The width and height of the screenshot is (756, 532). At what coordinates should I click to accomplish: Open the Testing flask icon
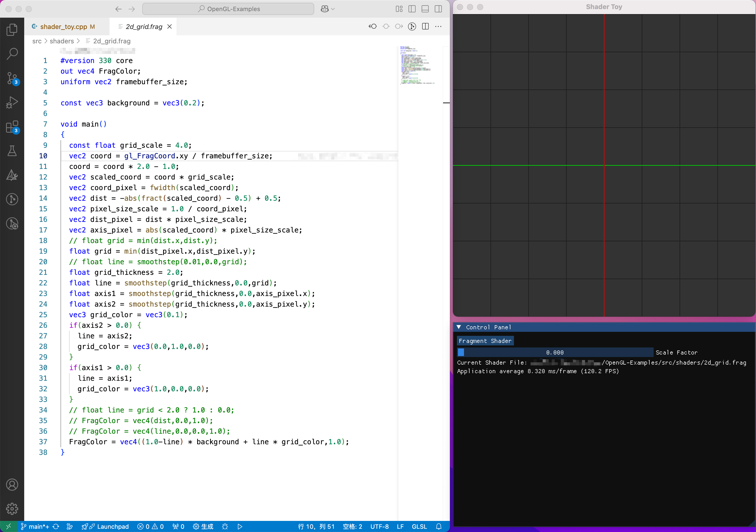click(12, 151)
